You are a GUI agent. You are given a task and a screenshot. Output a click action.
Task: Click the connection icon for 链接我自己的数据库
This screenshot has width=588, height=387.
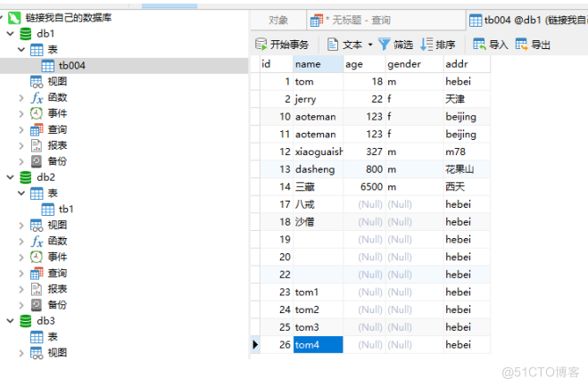point(14,18)
